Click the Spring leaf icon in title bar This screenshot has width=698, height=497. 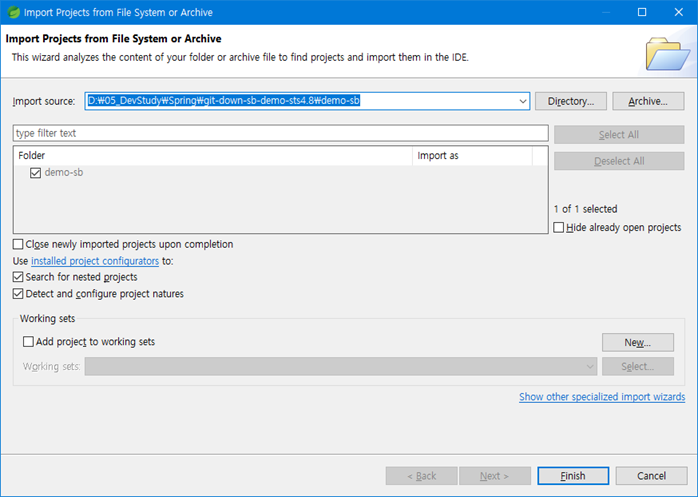[x=13, y=12]
